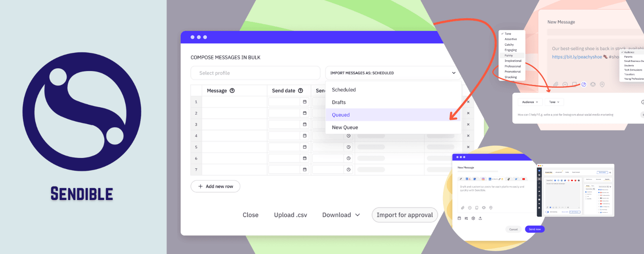Click Import for approval
644x254 pixels.
pos(405,215)
